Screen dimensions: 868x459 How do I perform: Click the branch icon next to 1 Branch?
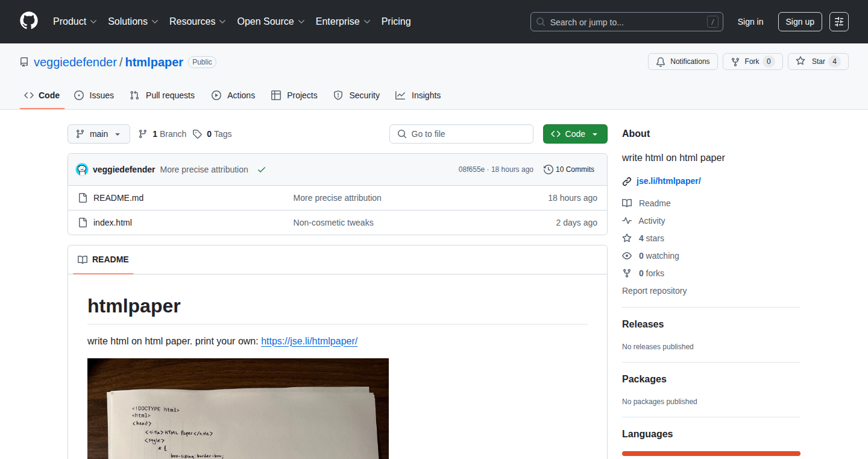143,134
